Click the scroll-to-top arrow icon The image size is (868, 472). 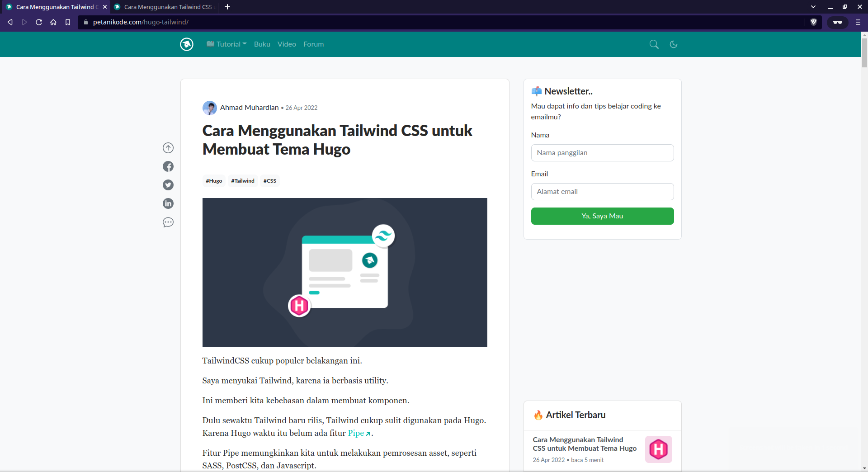tap(168, 148)
